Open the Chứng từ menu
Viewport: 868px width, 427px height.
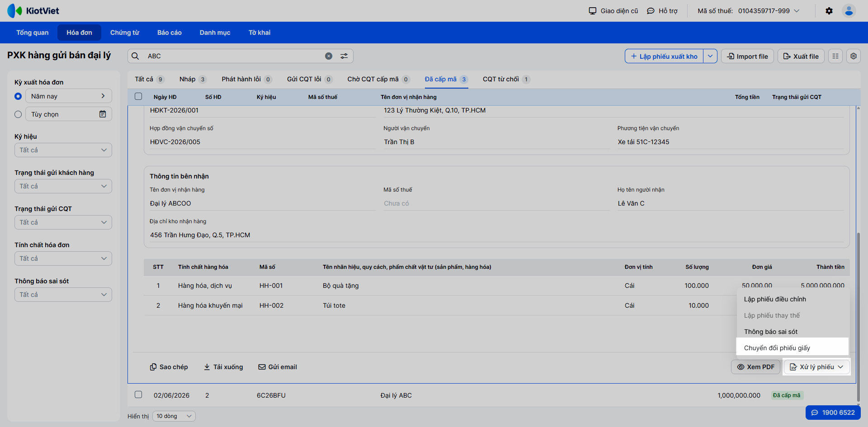point(125,33)
